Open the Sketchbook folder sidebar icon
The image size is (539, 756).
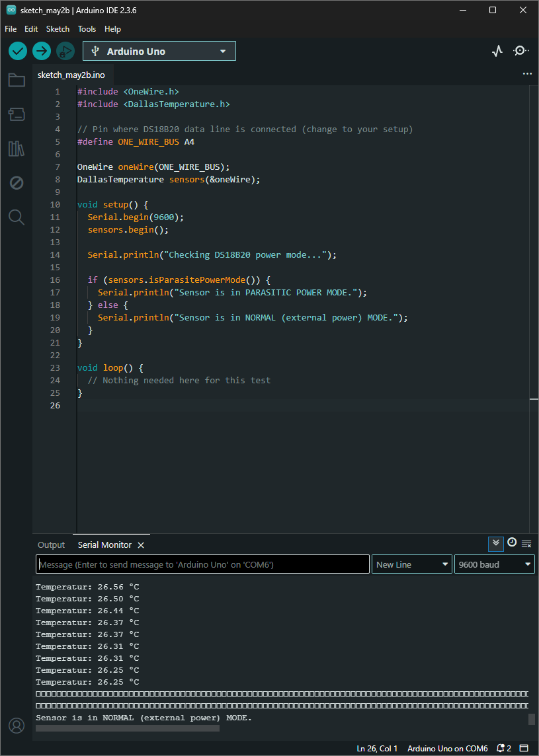[17, 80]
